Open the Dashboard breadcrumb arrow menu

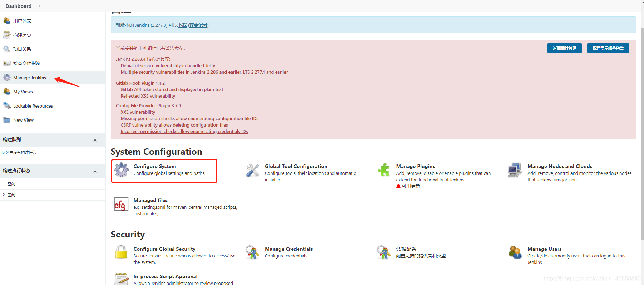click(x=40, y=6)
